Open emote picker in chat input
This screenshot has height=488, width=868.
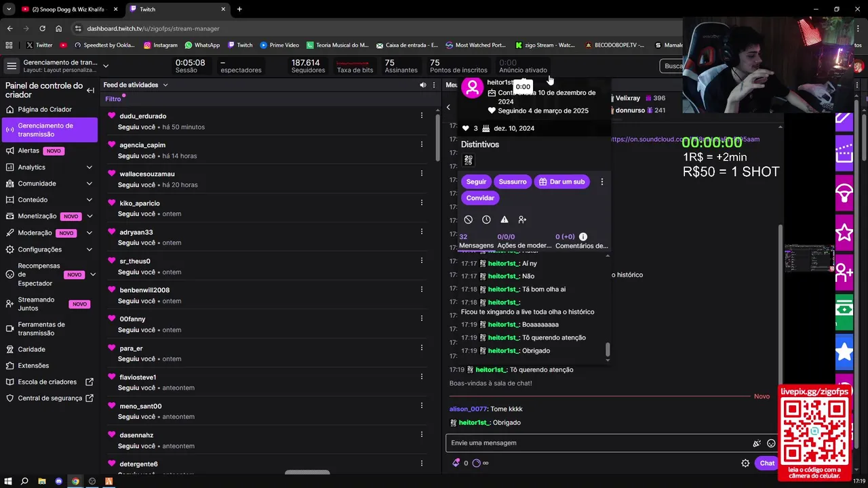pos(771,443)
